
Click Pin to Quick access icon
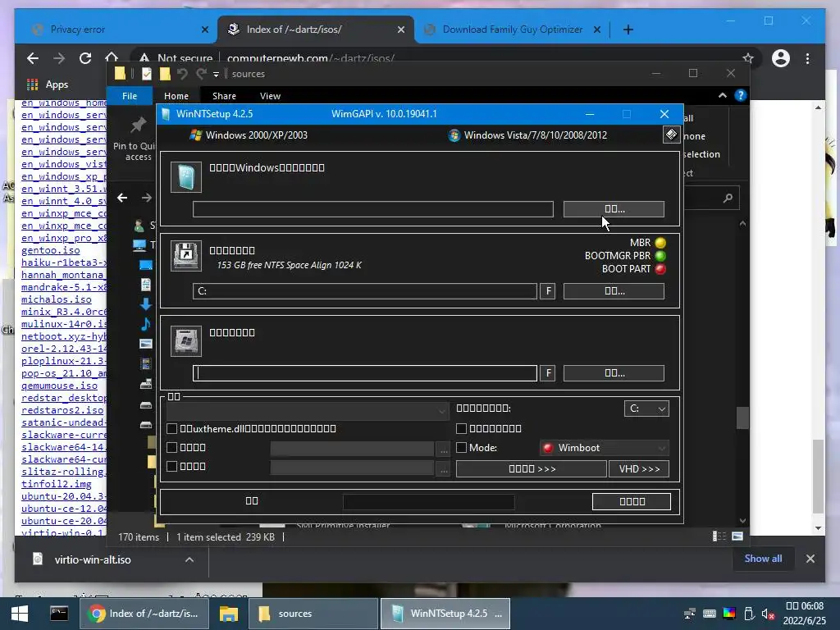[x=138, y=126]
